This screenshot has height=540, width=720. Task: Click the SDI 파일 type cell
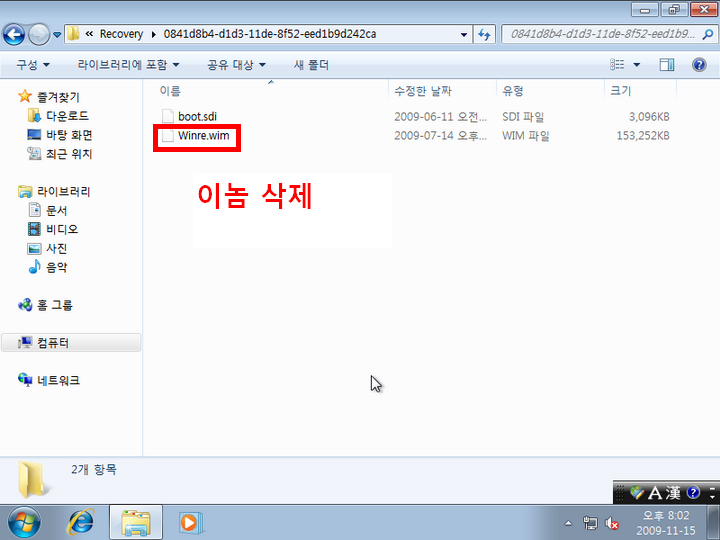523,117
